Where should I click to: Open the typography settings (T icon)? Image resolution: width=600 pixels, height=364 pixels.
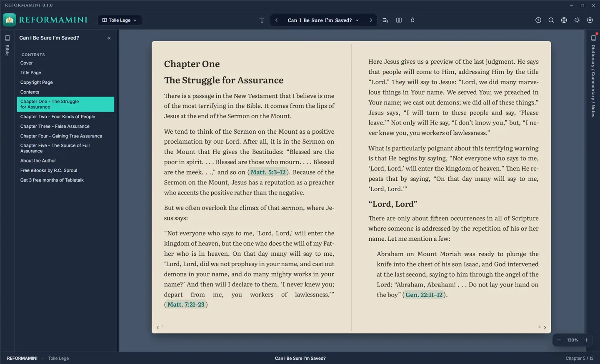(x=262, y=20)
